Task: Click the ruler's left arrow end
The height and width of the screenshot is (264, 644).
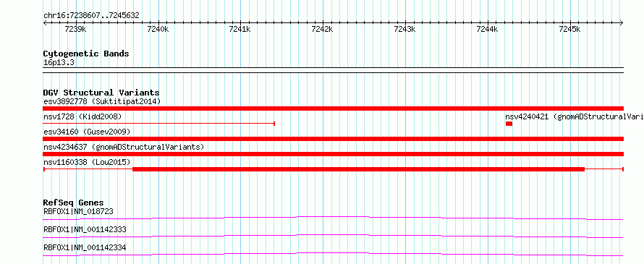Action: pyautogui.click(x=45, y=23)
